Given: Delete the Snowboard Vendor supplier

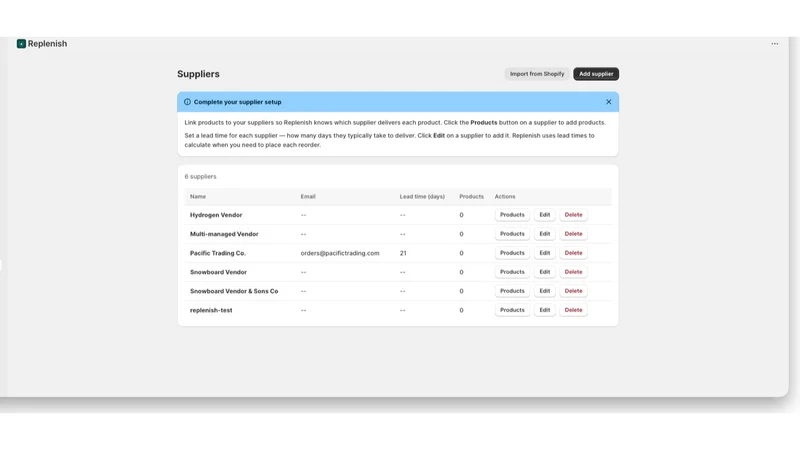Looking at the screenshot, I should click(573, 272).
